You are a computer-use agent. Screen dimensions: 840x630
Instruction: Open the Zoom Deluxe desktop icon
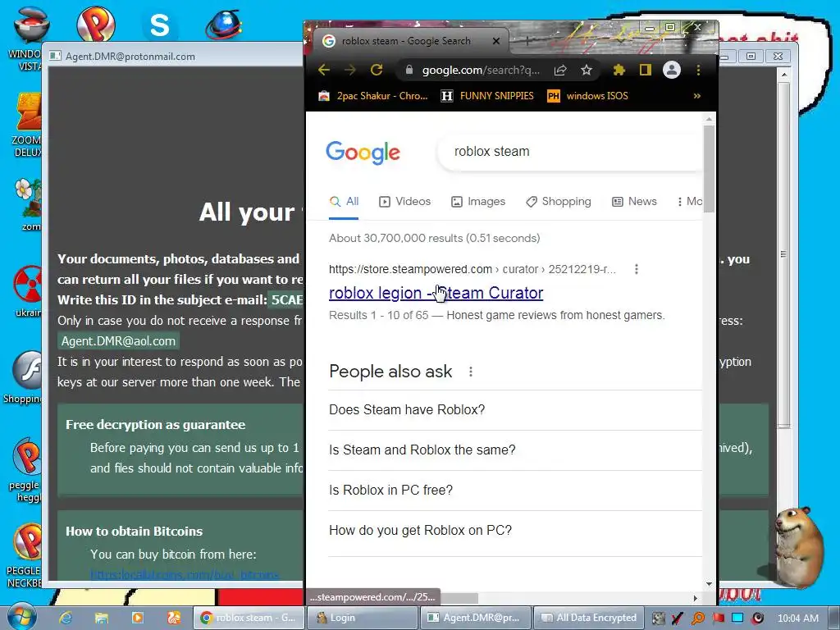28,126
